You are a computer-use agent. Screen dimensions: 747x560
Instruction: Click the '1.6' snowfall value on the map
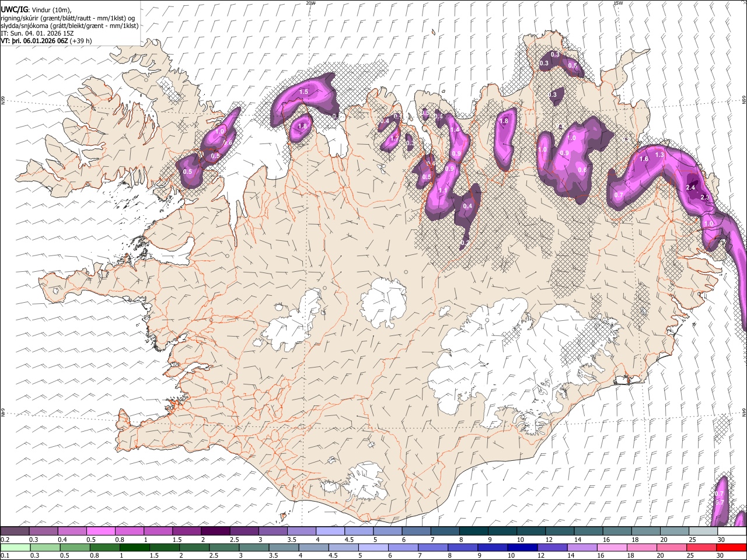click(x=644, y=159)
